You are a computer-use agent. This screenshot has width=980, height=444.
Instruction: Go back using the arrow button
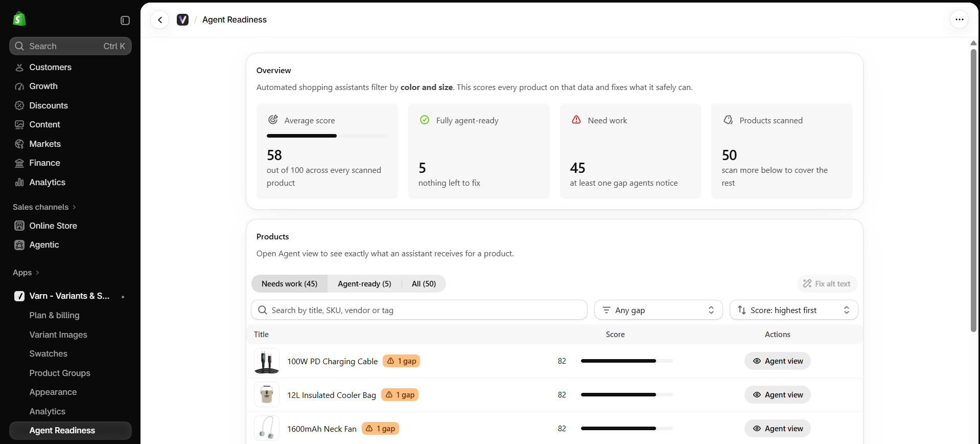(160, 20)
